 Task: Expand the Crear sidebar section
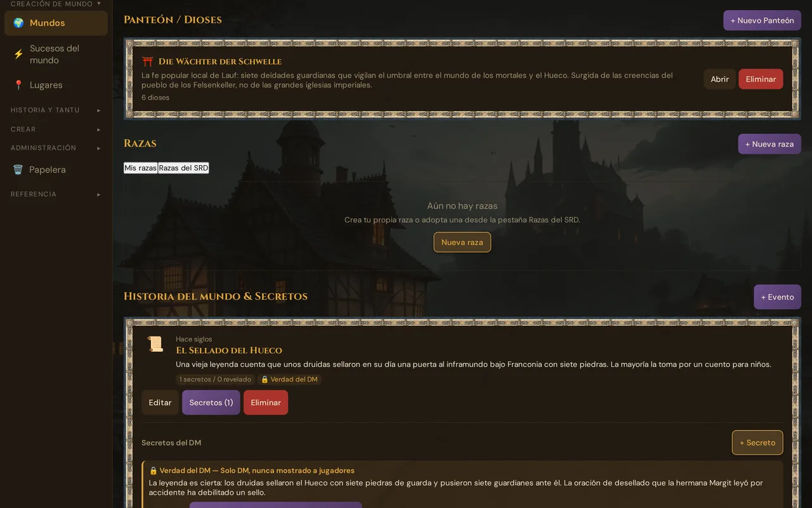click(56, 130)
